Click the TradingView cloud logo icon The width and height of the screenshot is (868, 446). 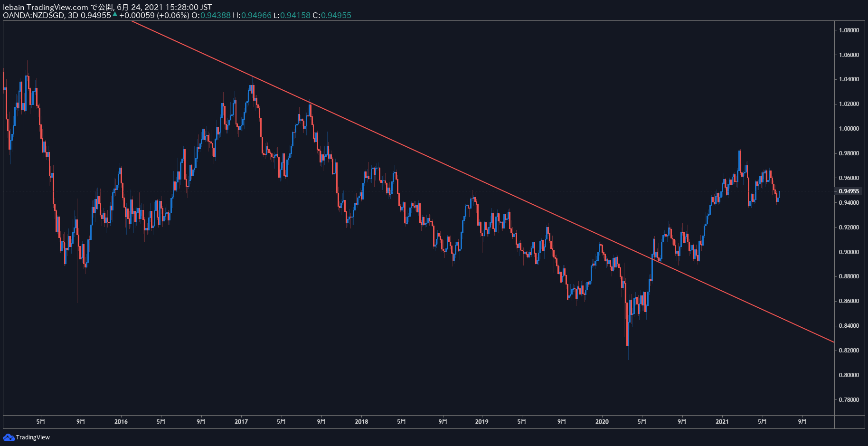pyautogui.click(x=9, y=437)
